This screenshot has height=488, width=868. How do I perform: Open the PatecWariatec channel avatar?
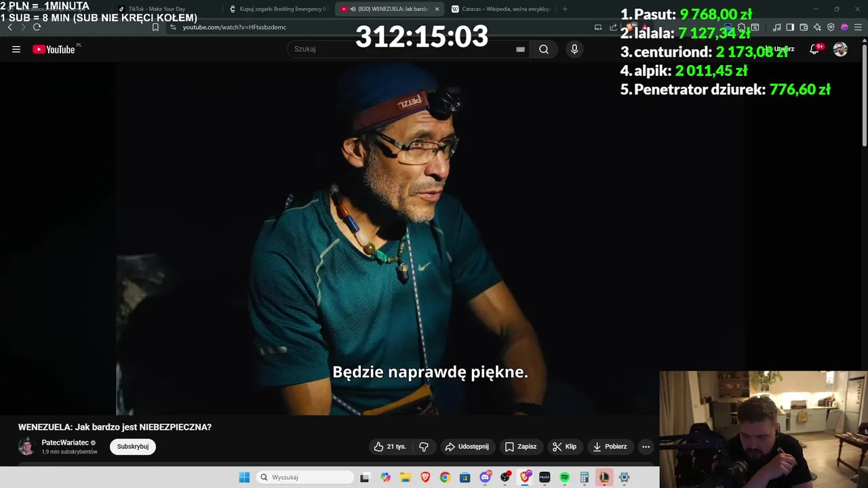pos(26,447)
